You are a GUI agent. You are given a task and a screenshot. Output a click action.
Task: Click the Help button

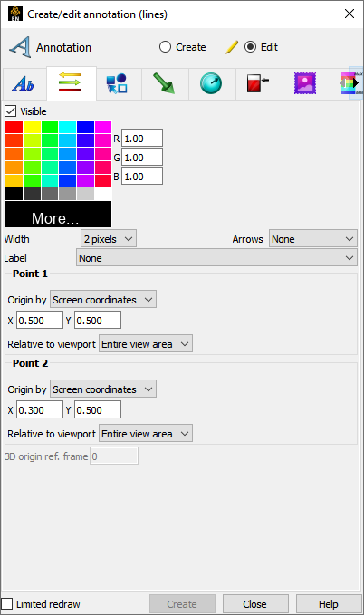[x=329, y=604]
